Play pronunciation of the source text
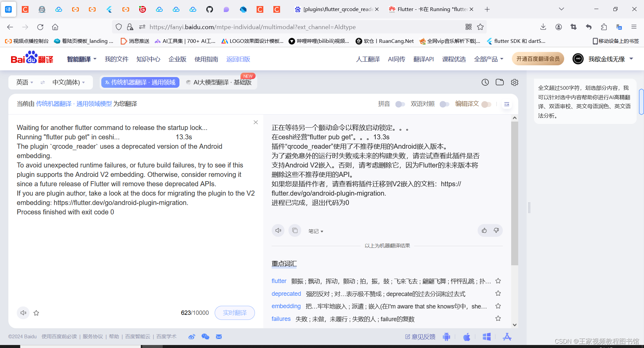 tap(23, 313)
